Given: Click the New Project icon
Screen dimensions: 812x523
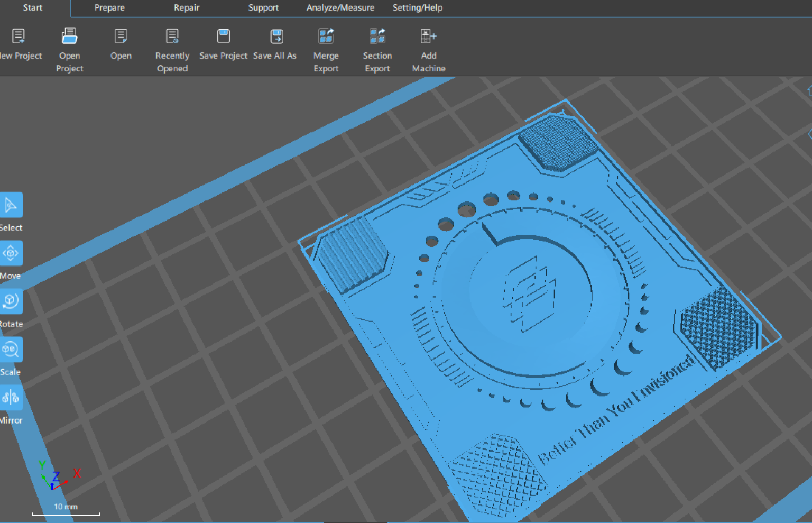Looking at the screenshot, I should click(19, 36).
